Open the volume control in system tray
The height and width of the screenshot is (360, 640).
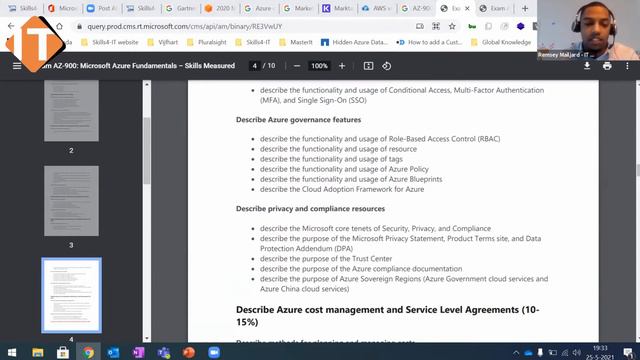(577, 353)
